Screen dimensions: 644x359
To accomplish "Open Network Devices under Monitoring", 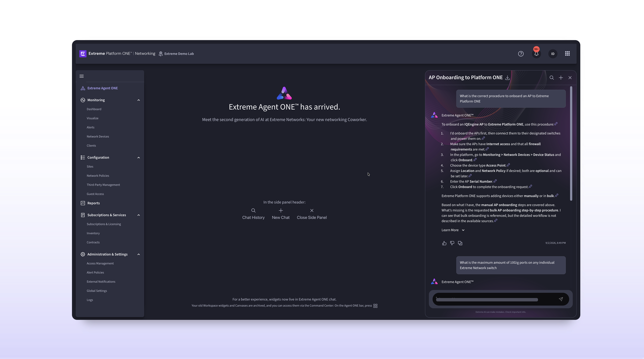I will 98,136.
